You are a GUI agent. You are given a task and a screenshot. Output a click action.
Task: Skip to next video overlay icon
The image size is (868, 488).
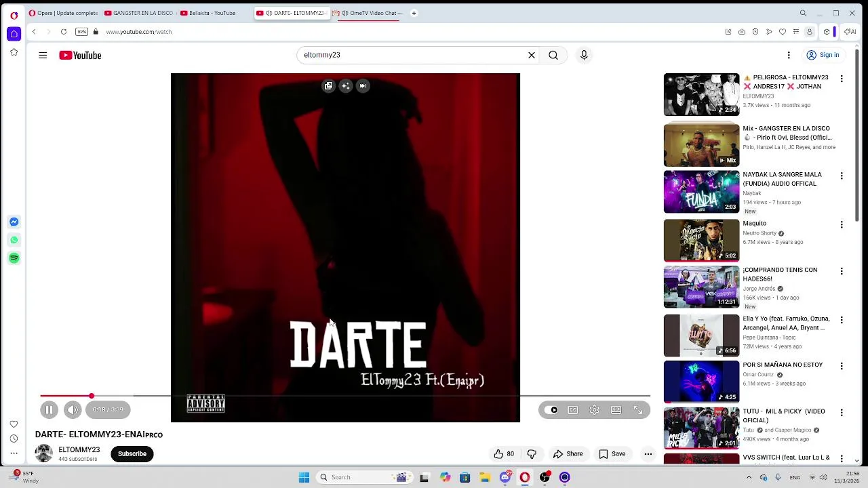click(x=363, y=86)
